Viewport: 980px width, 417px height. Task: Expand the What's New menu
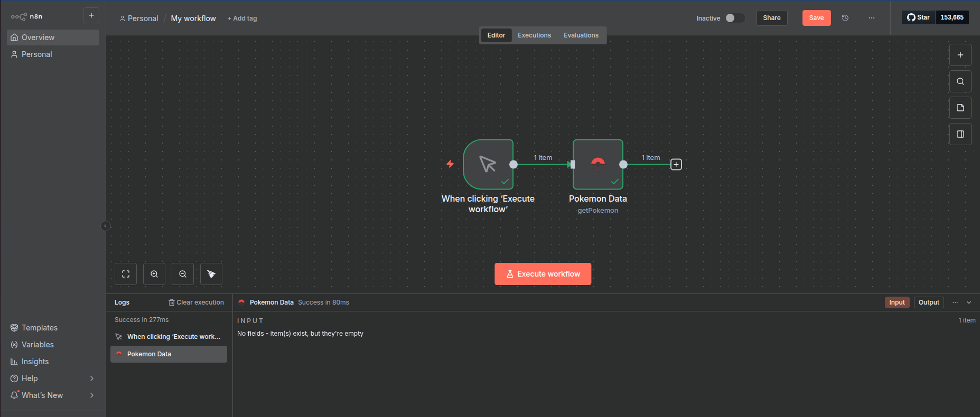pyautogui.click(x=53, y=395)
